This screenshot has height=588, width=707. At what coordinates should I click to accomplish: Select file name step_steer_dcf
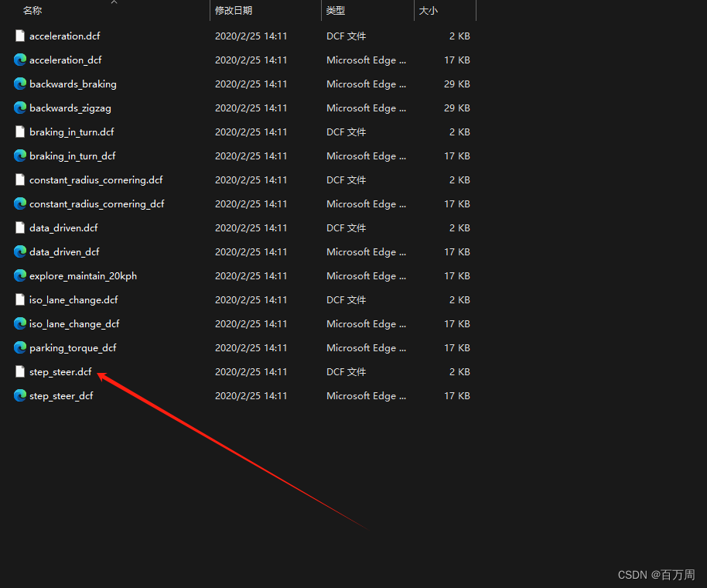click(x=61, y=396)
